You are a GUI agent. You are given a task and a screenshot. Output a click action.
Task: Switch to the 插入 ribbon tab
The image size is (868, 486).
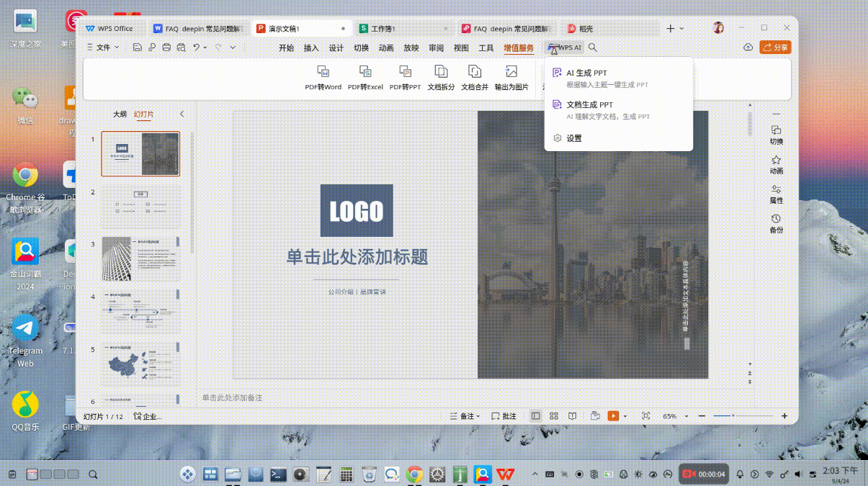pyautogui.click(x=311, y=48)
